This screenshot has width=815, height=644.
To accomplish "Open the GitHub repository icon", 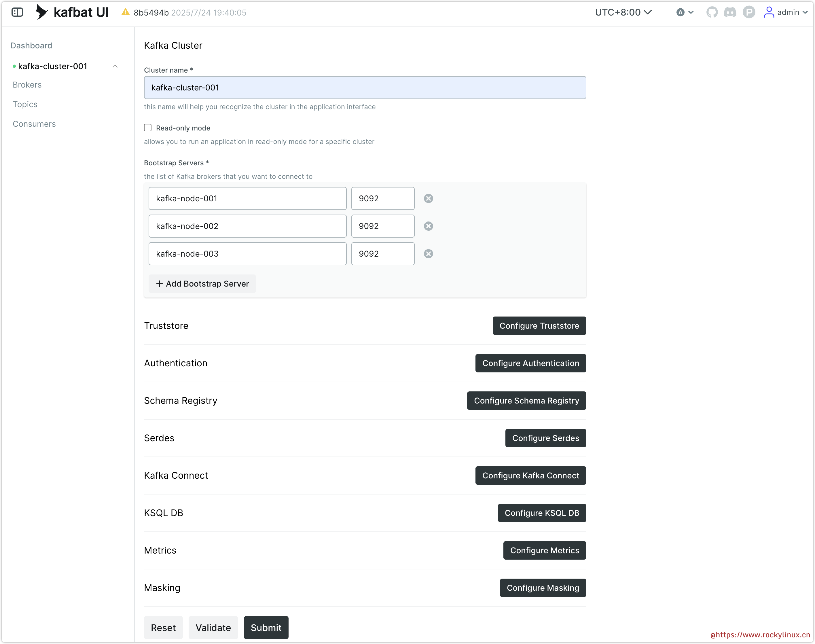I will (x=712, y=12).
